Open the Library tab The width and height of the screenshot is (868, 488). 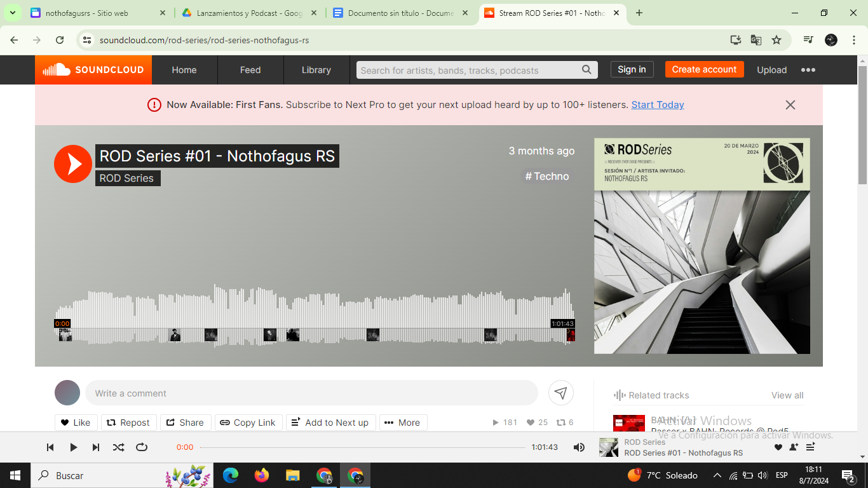pos(316,70)
